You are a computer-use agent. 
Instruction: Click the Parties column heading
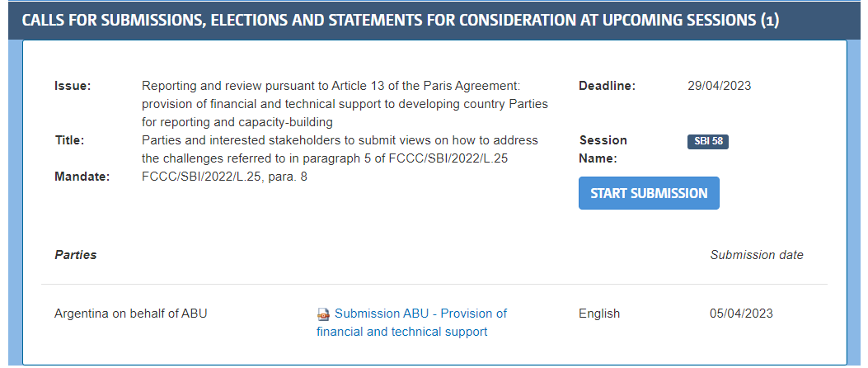coord(75,255)
